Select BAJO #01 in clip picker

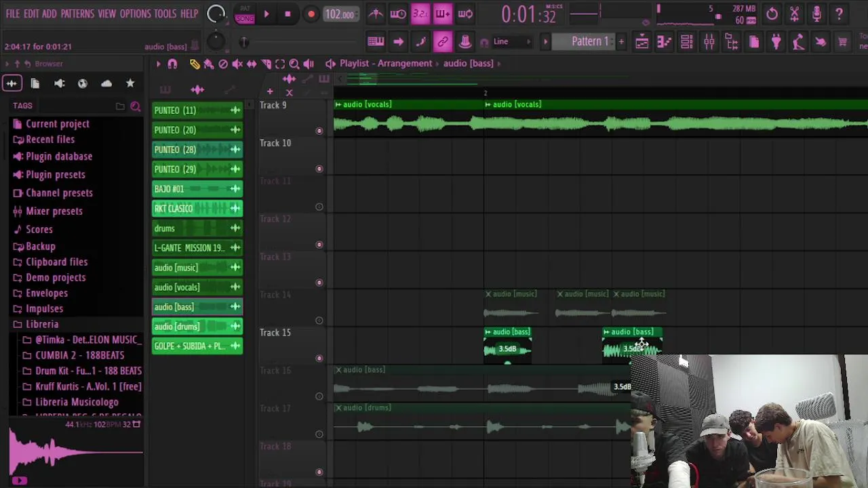pos(197,189)
